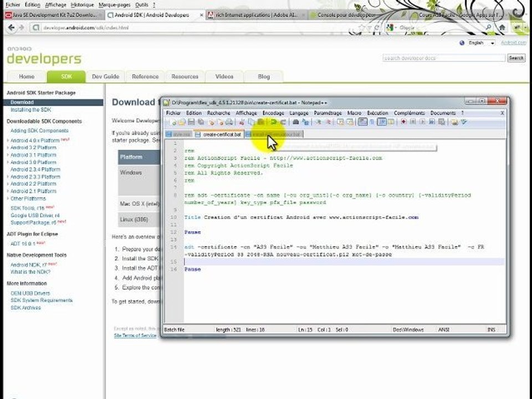Image resolution: width=532 pixels, height=399 pixels.
Task: Click the Stop recording macro icon
Action: (x=413, y=122)
